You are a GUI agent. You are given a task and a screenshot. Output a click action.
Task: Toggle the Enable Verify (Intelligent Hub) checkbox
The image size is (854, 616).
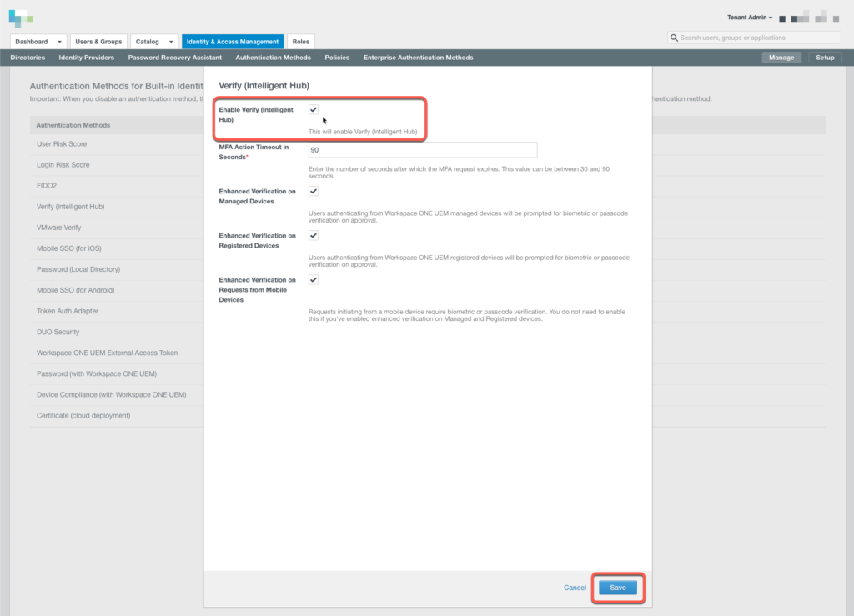[313, 109]
